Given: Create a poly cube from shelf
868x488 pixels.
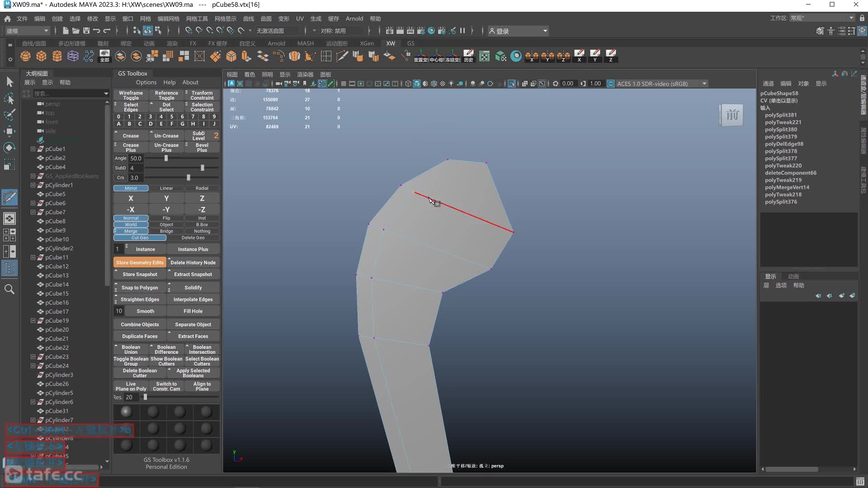Looking at the screenshot, I should 42,56.
